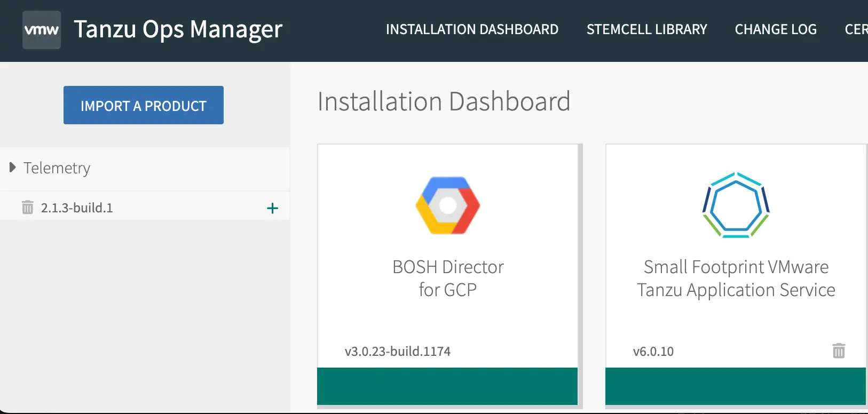Expand the Telemetry disclosure triangle
The width and height of the screenshot is (868, 414).
click(x=13, y=168)
